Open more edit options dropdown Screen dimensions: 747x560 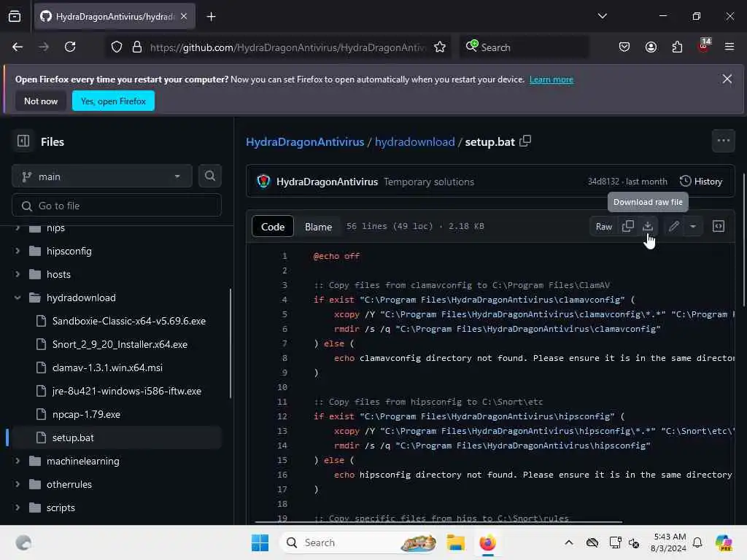[x=693, y=226]
